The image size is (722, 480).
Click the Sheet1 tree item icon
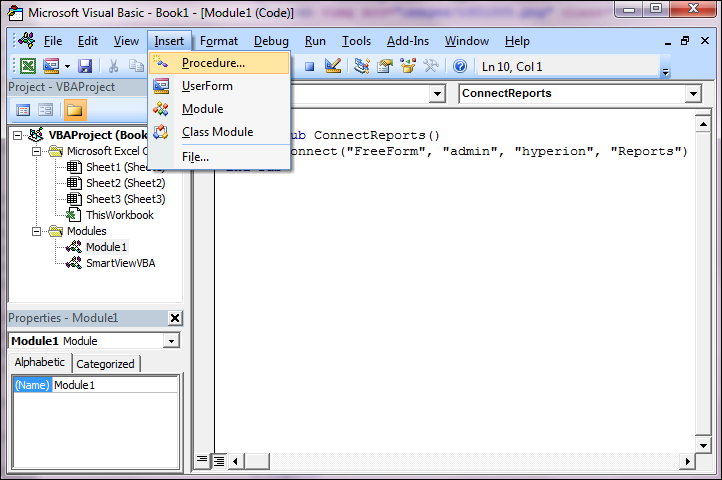[x=74, y=167]
